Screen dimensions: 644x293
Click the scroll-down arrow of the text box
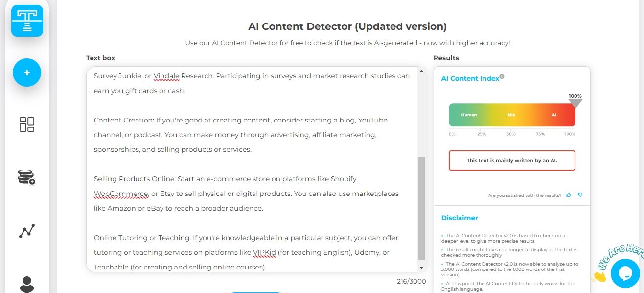(x=421, y=267)
